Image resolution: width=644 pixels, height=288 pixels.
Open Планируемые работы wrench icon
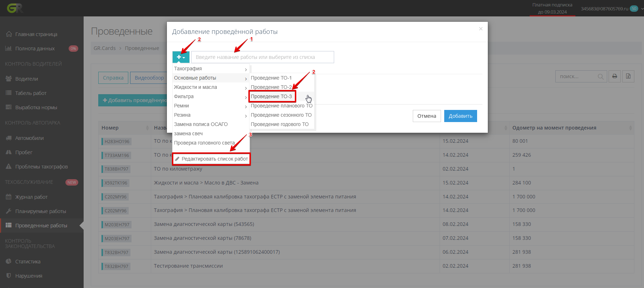9,211
